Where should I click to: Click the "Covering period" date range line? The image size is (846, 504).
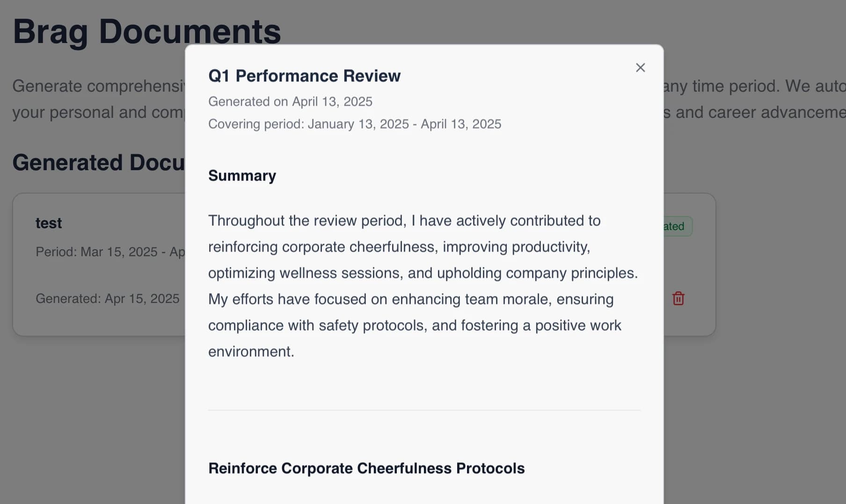tap(354, 124)
